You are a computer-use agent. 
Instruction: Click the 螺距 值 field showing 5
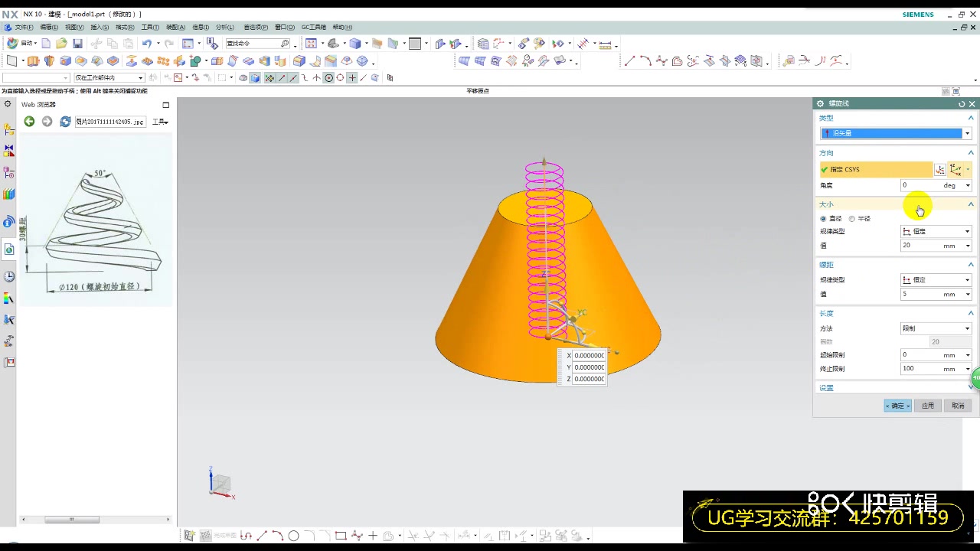click(x=921, y=294)
